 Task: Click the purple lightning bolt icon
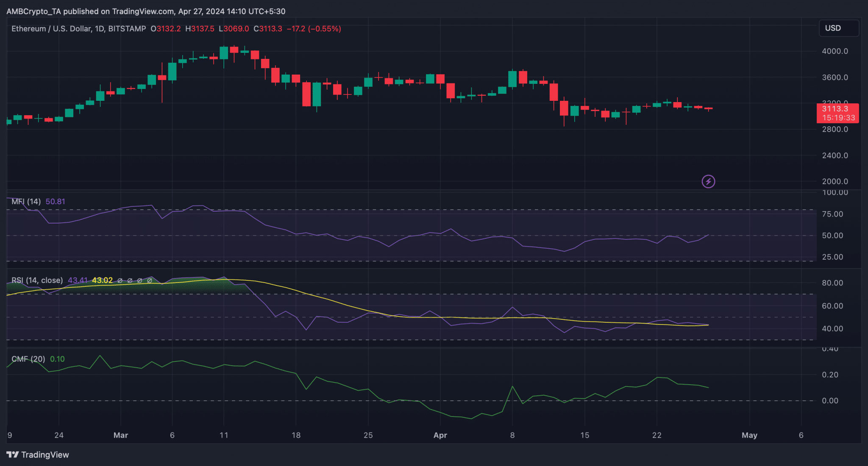(x=708, y=182)
